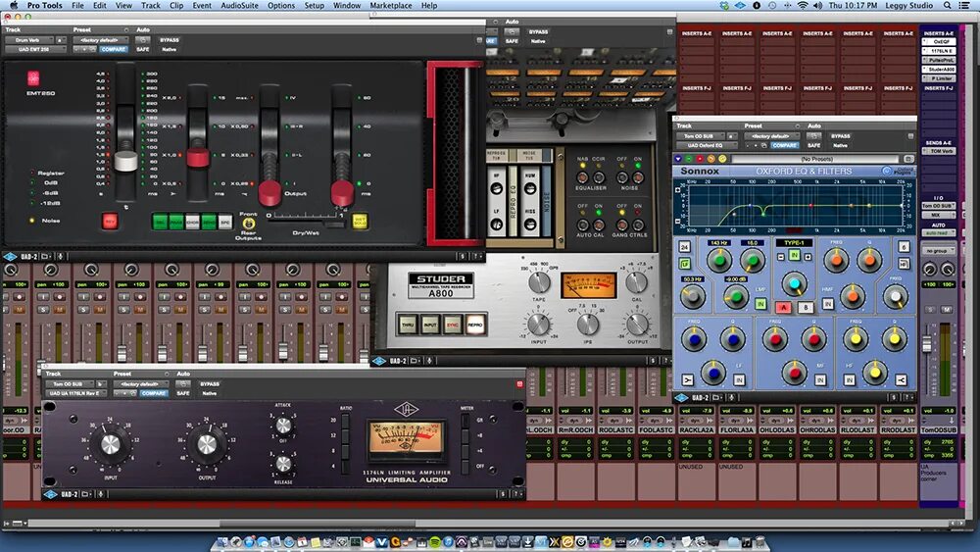Click the red REV button on EMT 250
The image size is (980, 552).
coord(110,221)
